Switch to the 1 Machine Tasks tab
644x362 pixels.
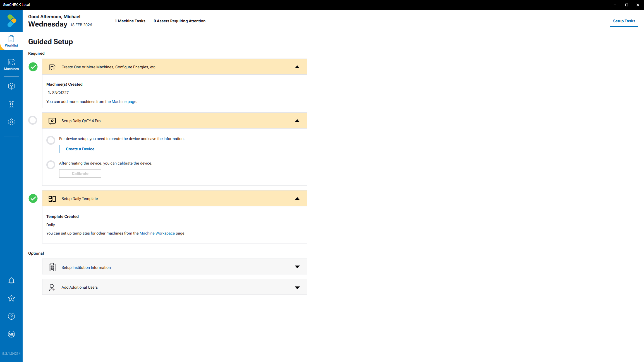130,21
